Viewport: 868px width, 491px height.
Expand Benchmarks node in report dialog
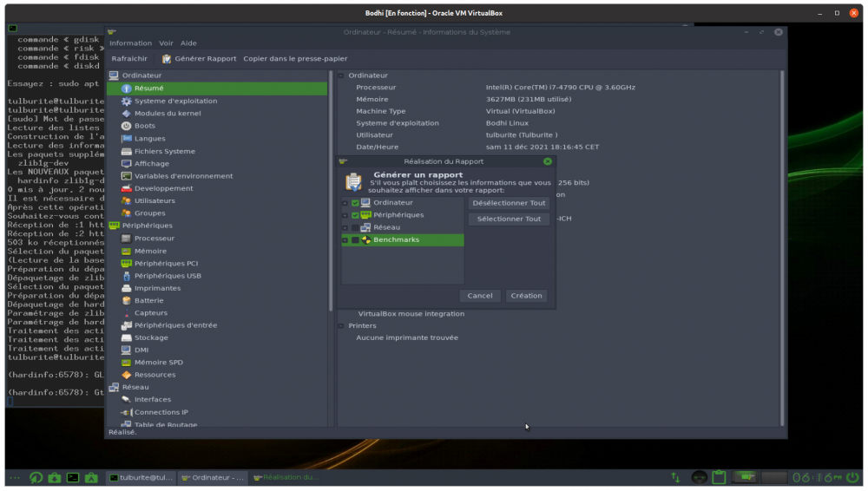[345, 240]
